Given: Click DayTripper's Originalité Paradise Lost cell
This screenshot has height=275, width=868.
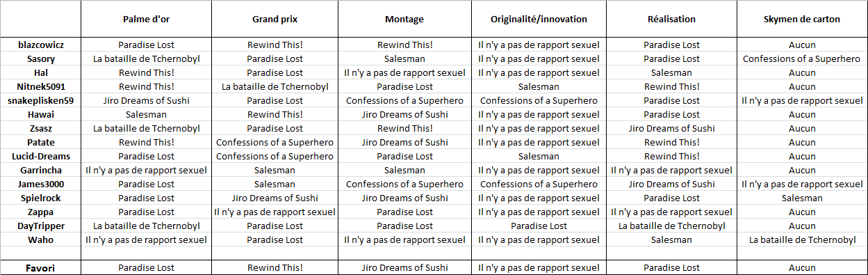Looking at the screenshot, I should tap(539, 226).
